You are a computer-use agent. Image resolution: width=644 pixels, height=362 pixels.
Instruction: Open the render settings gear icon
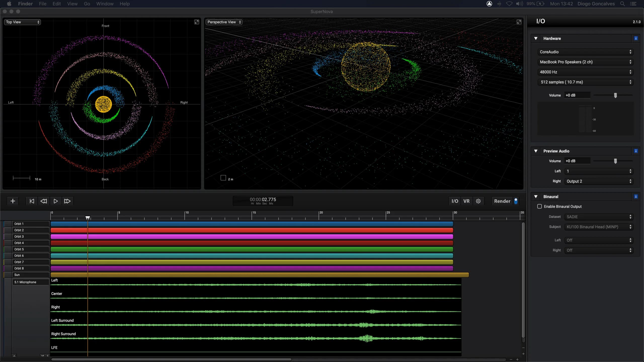[478, 201]
